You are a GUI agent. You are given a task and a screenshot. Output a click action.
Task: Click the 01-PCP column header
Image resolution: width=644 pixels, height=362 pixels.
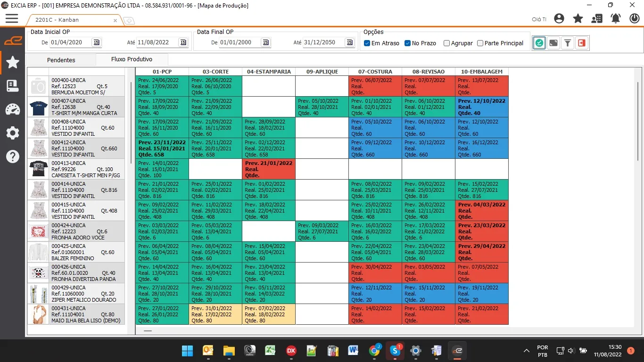(162, 72)
